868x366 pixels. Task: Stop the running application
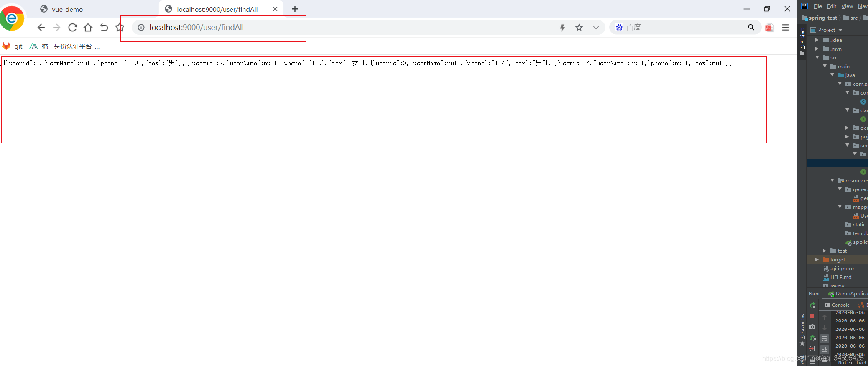[x=812, y=316]
